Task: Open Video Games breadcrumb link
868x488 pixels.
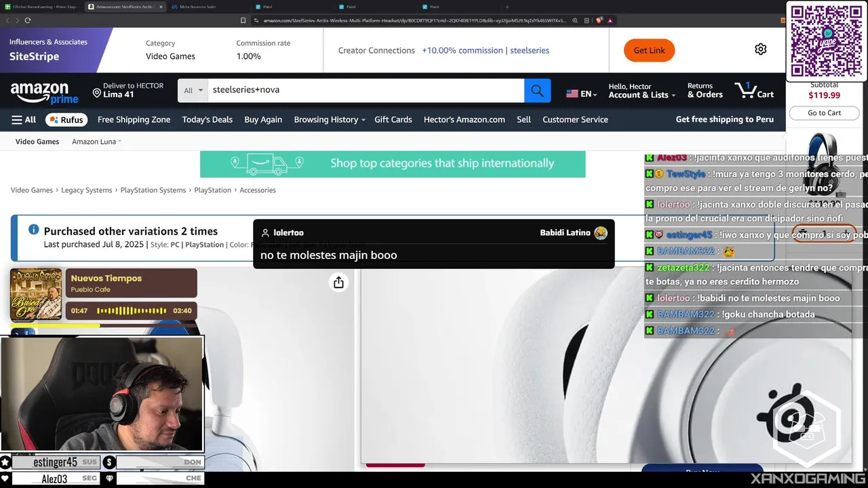Action: pyautogui.click(x=32, y=190)
